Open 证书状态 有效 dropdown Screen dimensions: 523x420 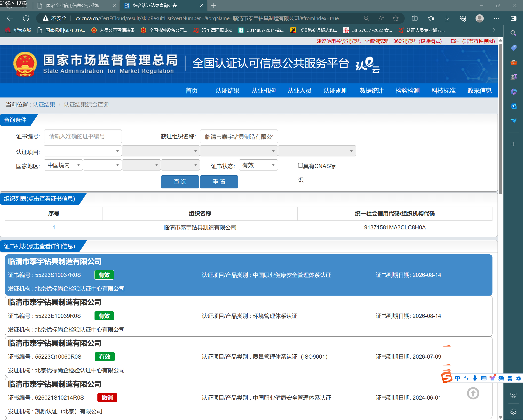coord(258,165)
